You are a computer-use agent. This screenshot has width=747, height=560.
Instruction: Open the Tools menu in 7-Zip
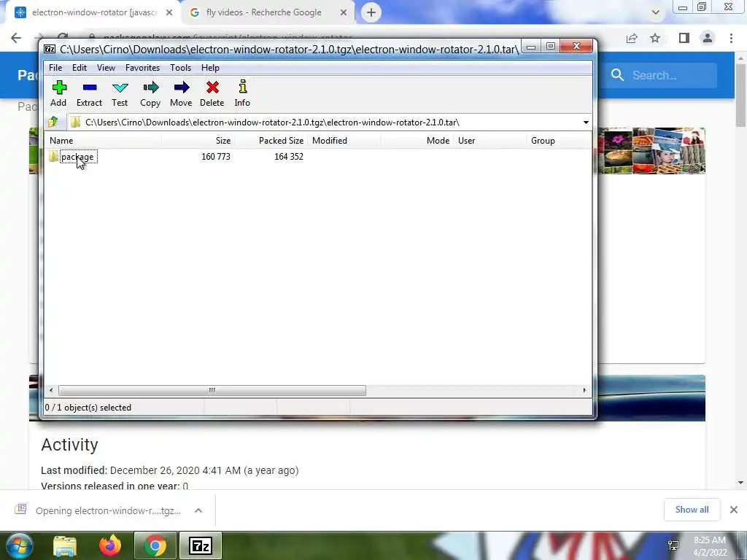coord(181,68)
